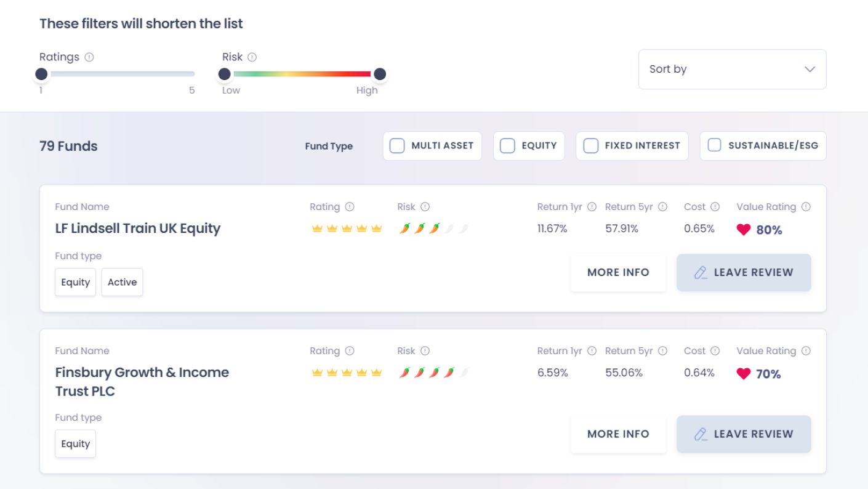Enable the Sustainable/ESG fund type filter
This screenshot has width=868, height=489.
coord(714,146)
